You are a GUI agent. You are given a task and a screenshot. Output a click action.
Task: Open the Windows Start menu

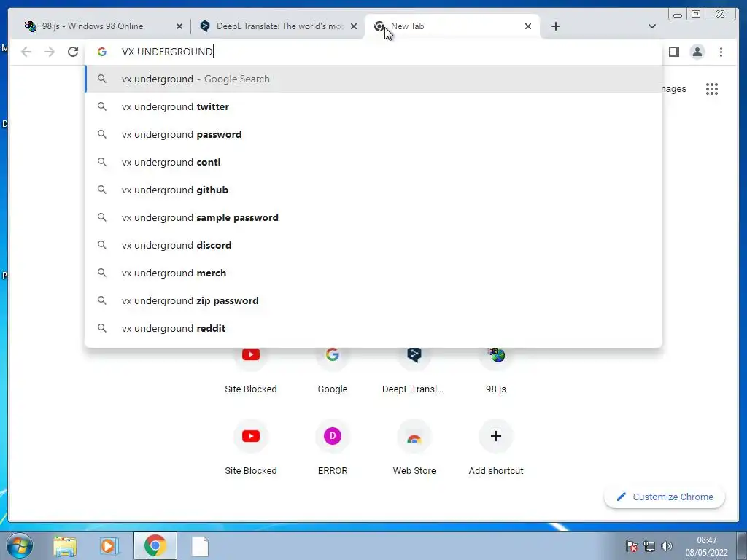(19, 545)
